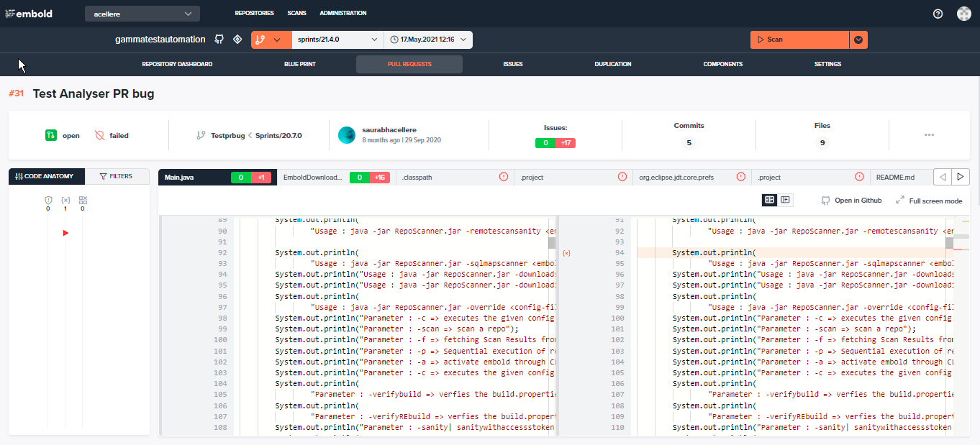Image resolution: width=980 pixels, height=445 pixels.
Task: Click the warning icon on org.eclipse.jdt.core.prefs tab
Action: pyautogui.click(x=740, y=177)
